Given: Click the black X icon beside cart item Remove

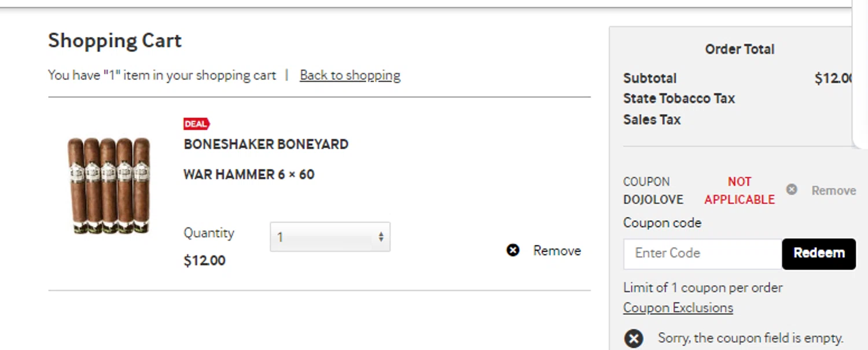Looking at the screenshot, I should point(513,250).
